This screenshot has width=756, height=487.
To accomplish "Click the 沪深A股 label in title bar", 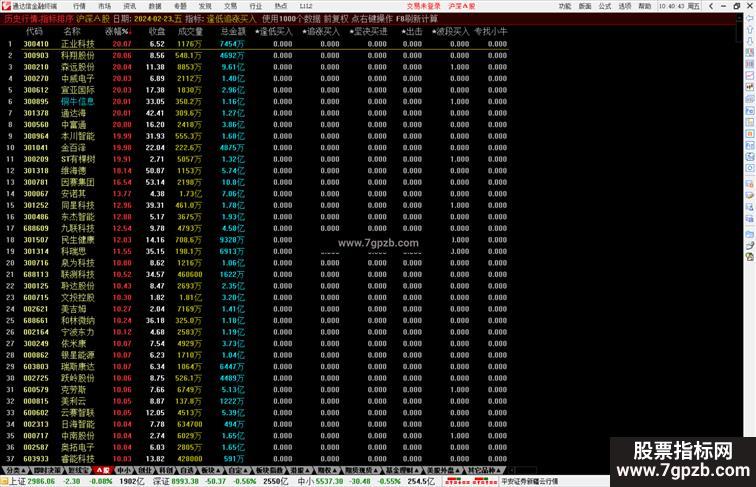I will point(461,6).
